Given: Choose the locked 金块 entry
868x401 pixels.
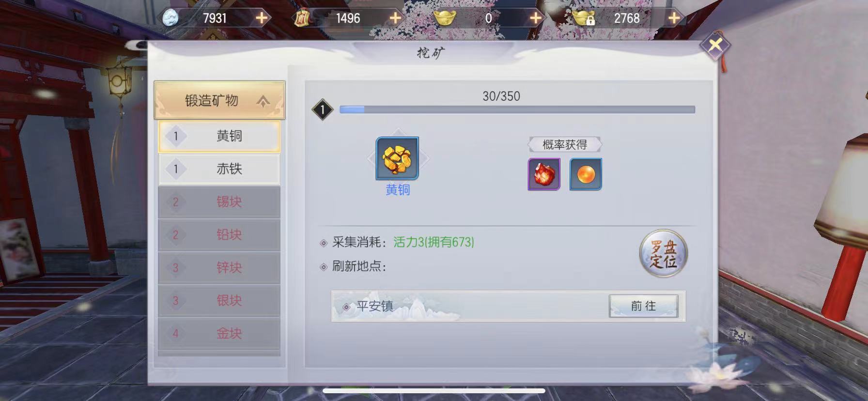Looking at the screenshot, I should tap(219, 334).
